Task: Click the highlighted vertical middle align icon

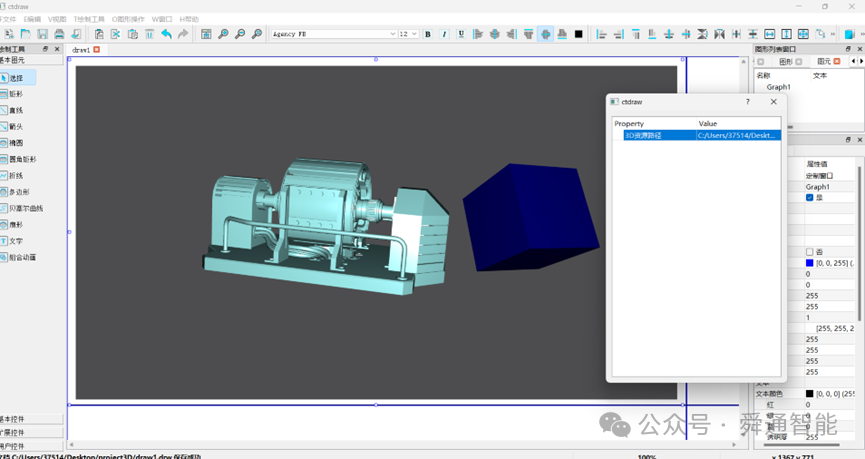Action: pyautogui.click(x=545, y=34)
